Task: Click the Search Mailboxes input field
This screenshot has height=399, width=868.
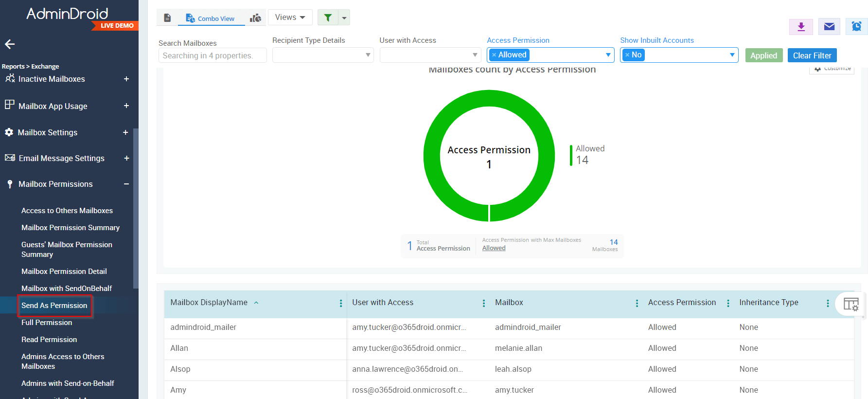Action: coord(212,55)
